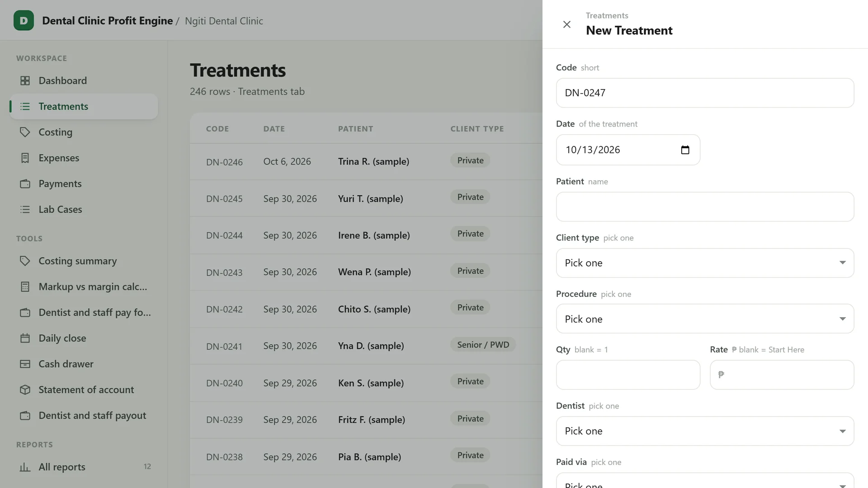Click patient Ken S. (sample)
868x488 pixels.
point(371,383)
